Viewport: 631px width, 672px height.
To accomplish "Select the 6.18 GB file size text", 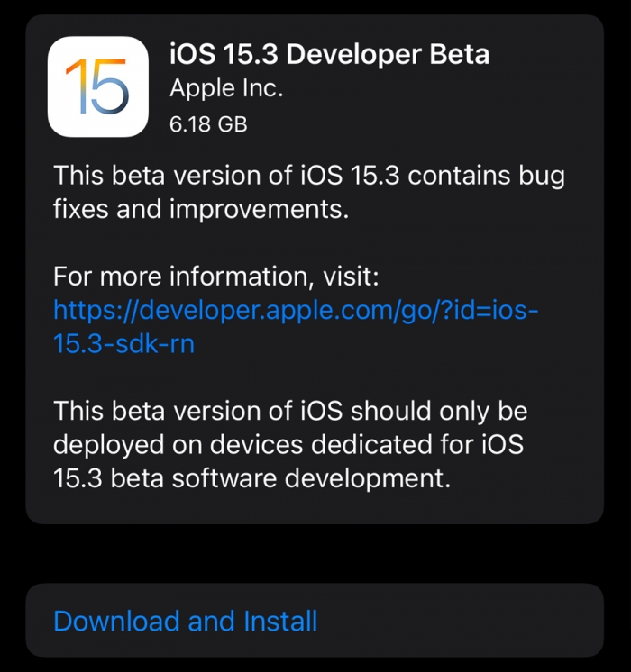I will pos(208,124).
